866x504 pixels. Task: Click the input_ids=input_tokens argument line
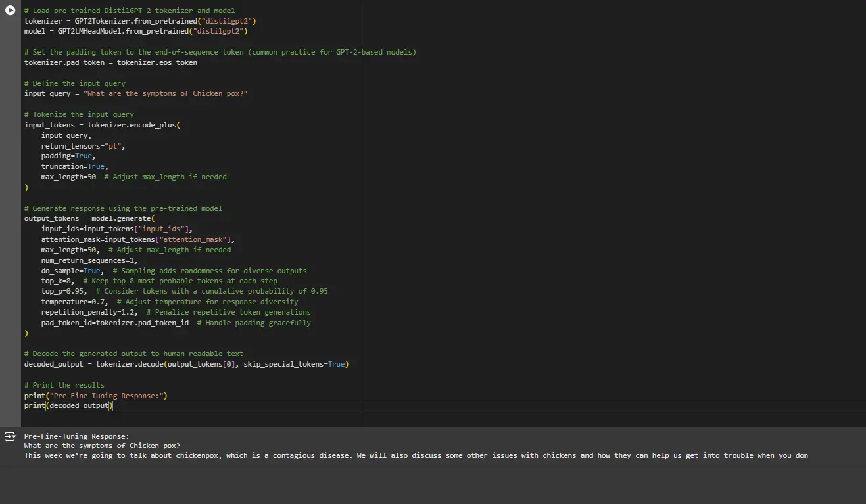pos(117,229)
